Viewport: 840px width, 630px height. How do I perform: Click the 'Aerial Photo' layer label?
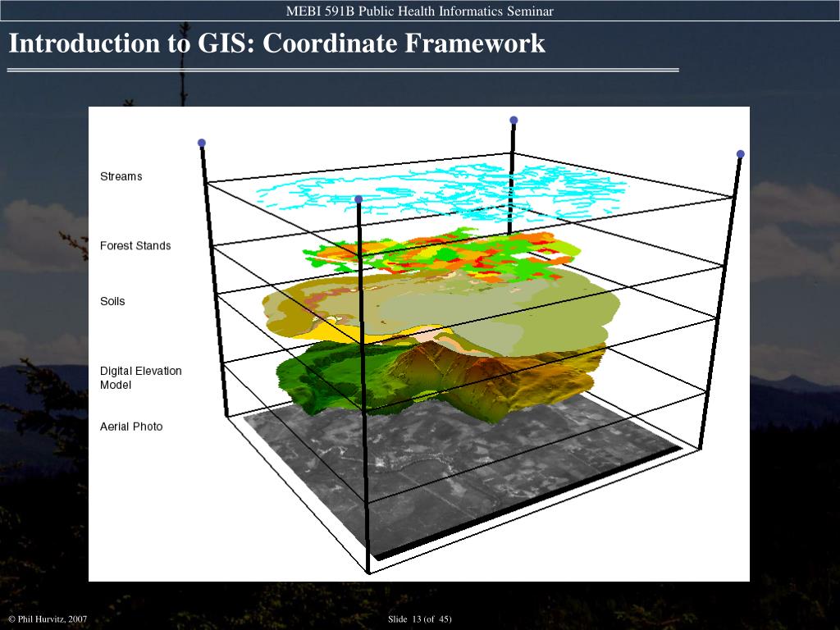click(131, 427)
